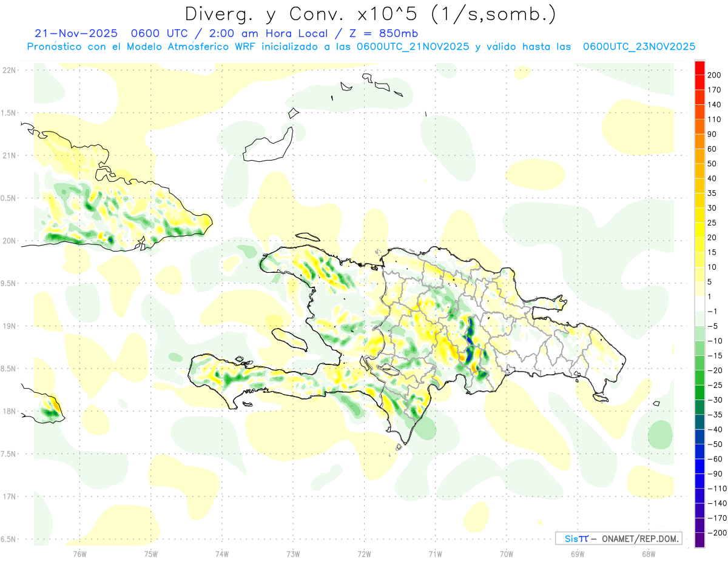
Task: Click the '17N' latitude label
Action: click(x=9, y=497)
